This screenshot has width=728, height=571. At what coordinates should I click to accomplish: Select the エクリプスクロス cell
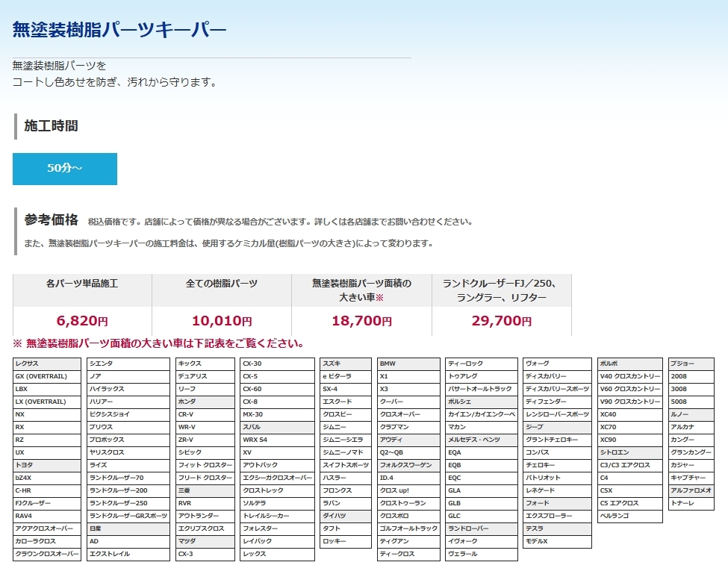(x=205, y=528)
